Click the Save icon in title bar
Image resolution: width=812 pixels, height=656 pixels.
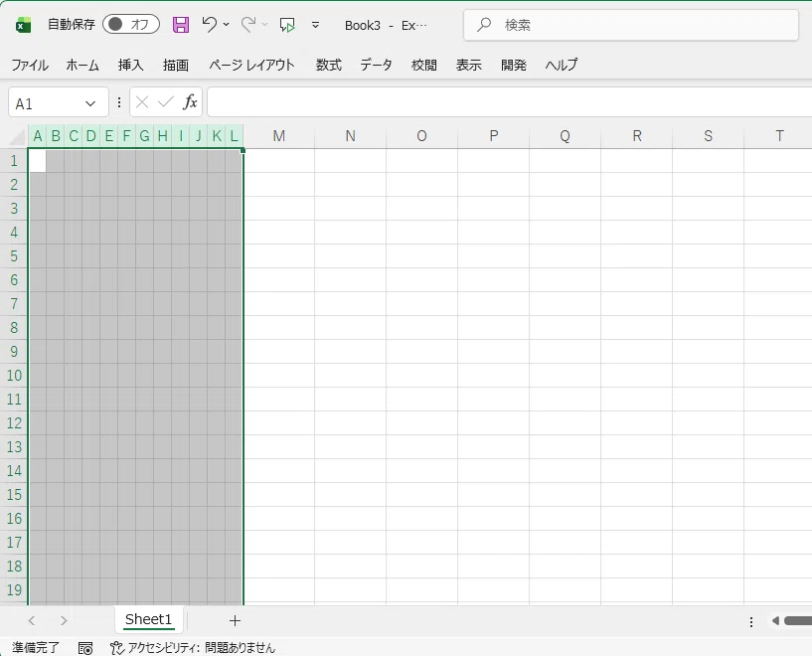point(180,25)
